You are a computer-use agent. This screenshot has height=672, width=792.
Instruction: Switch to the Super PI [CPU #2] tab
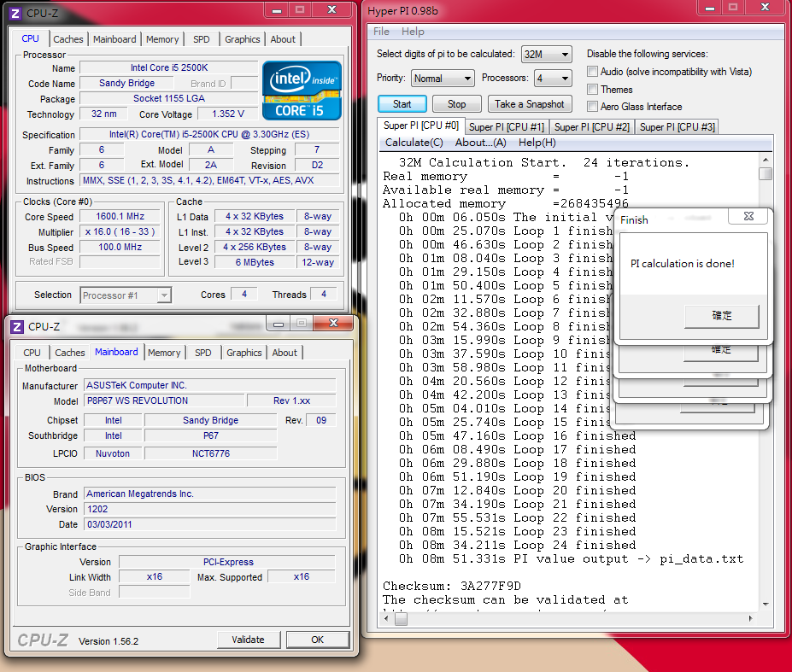click(x=592, y=127)
